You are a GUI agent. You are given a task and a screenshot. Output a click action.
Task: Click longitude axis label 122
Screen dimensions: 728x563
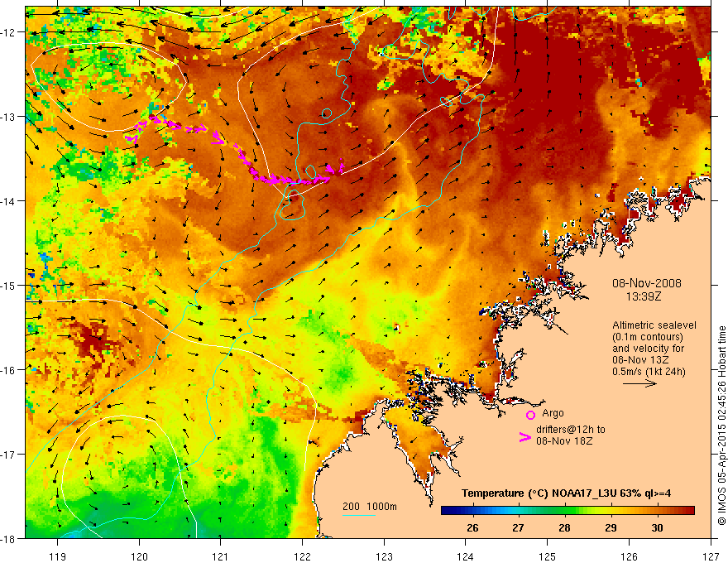(302, 556)
